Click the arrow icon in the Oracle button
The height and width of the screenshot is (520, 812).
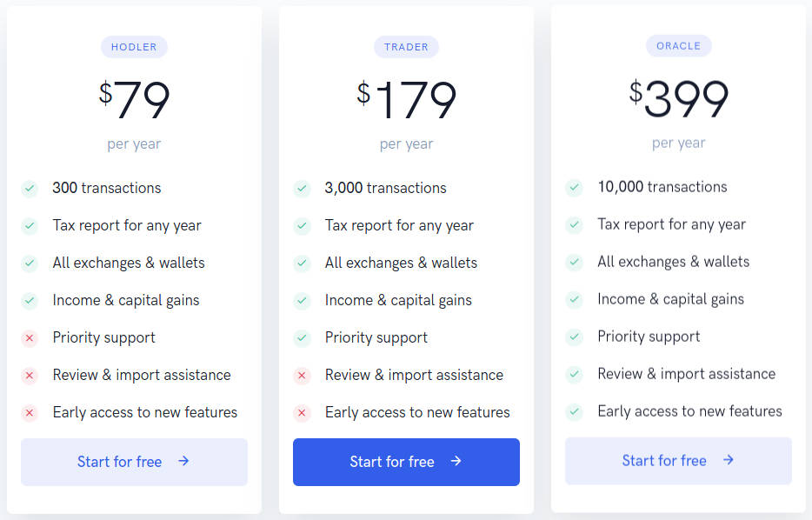729,460
